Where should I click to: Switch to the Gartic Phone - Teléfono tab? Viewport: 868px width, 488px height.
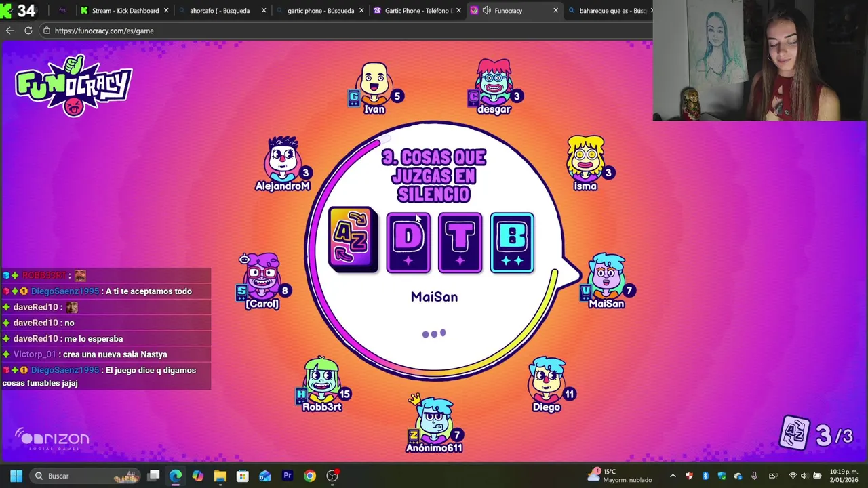pos(418,10)
